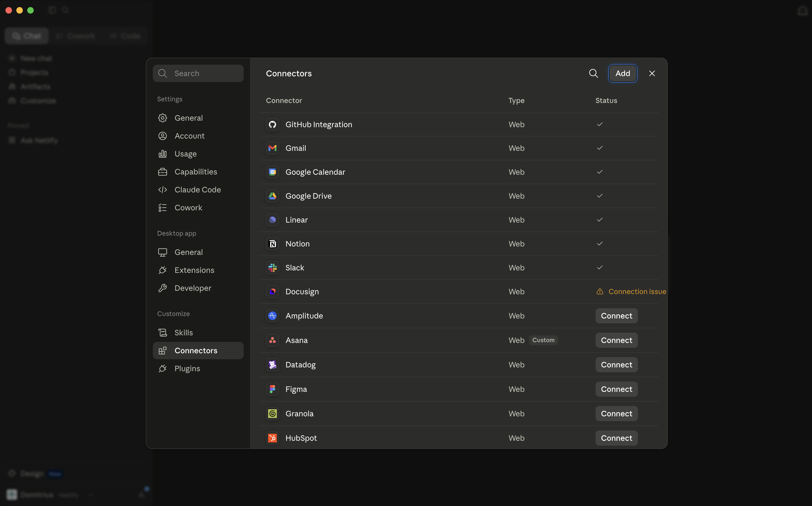Click the Notion connector icon
The width and height of the screenshot is (812, 506).
point(272,244)
